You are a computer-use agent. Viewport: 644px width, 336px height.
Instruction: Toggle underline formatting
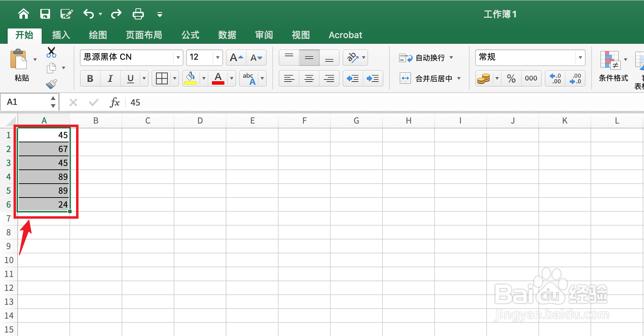[130, 78]
